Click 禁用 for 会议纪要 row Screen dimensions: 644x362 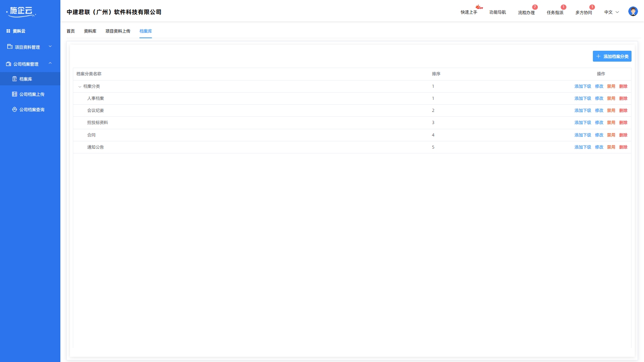(611, 110)
